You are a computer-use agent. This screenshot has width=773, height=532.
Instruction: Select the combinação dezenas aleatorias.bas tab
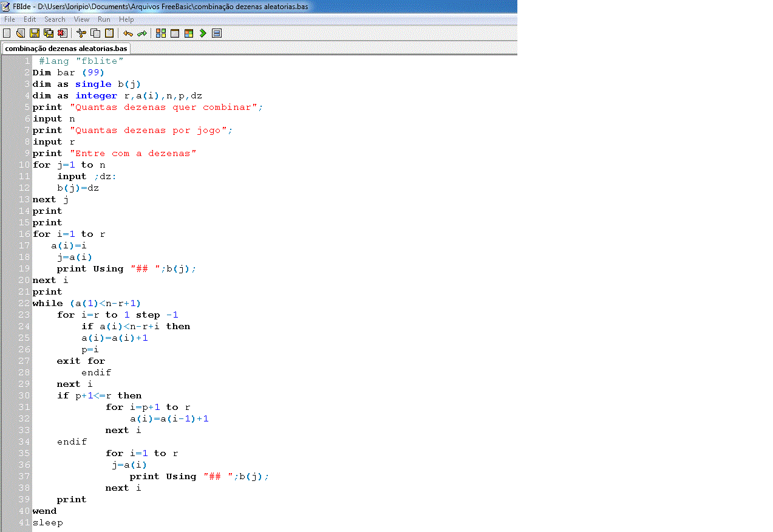tap(66, 49)
